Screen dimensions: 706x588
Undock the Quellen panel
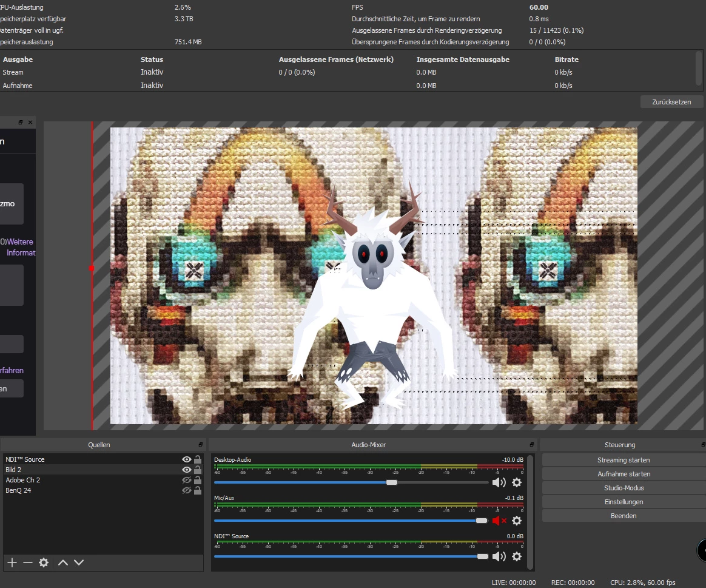point(201,445)
